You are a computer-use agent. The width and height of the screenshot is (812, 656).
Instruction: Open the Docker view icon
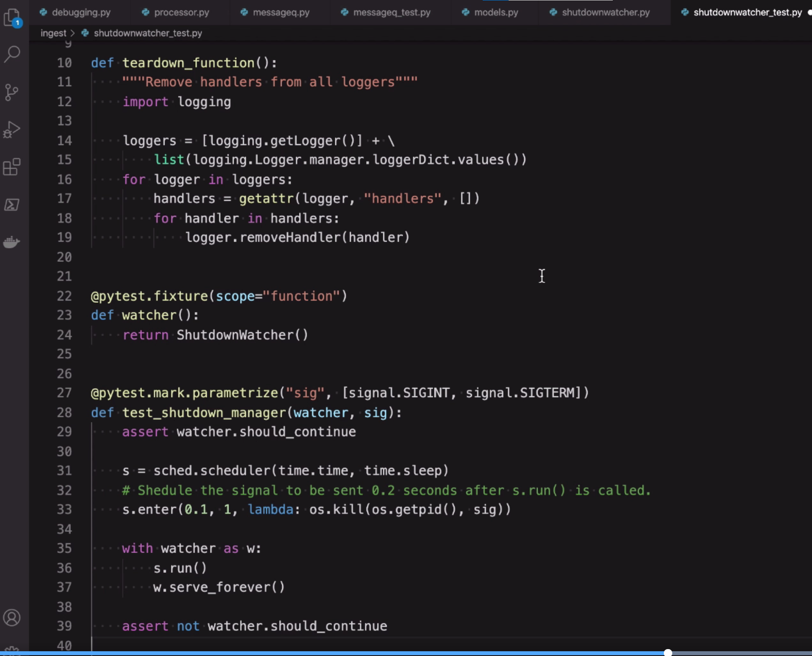click(x=12, y=242)
